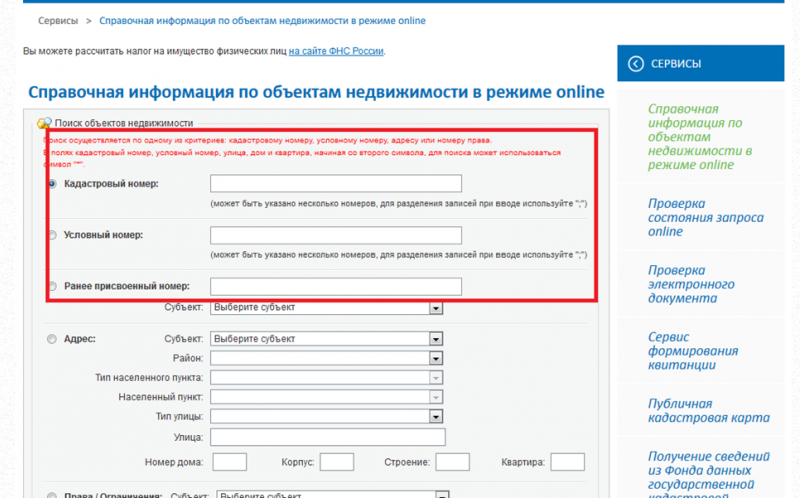The image size is (800, 498).
Task: Click the main page heading Справочная информация
Action: (x=316, y=92)
